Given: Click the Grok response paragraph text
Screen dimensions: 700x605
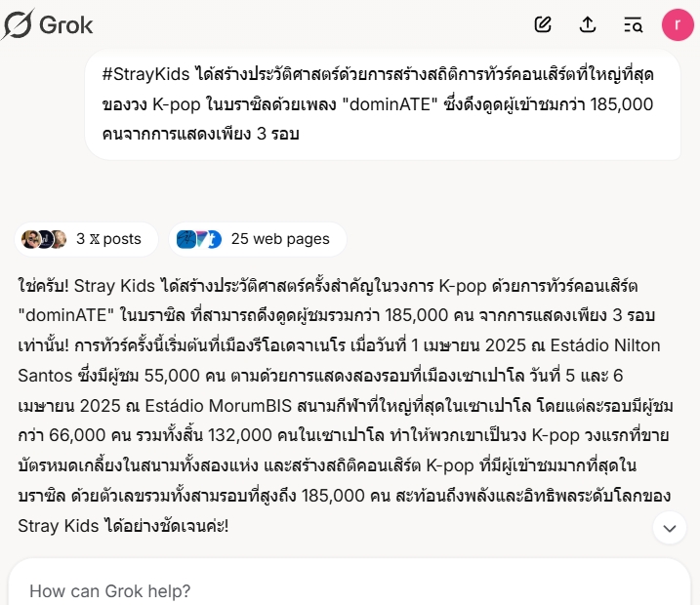Looking at the screenshot, I should pos(345,406).
